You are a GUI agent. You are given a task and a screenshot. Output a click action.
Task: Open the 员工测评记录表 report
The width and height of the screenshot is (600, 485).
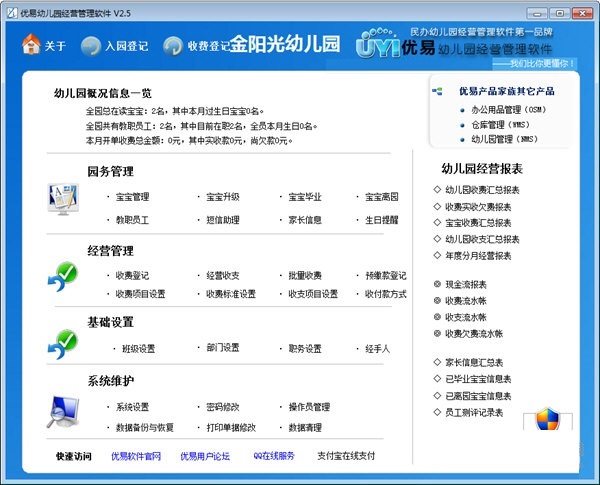click(x=474, y=413)
